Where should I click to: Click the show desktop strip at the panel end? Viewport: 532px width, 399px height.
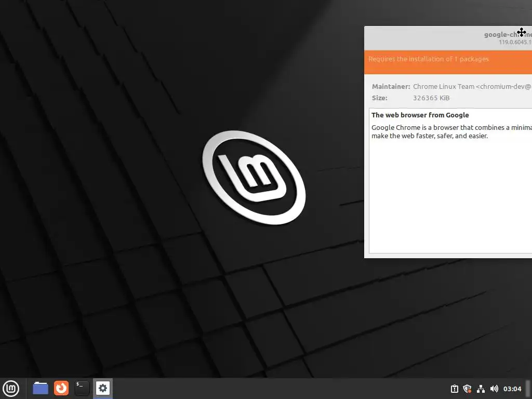528,389
